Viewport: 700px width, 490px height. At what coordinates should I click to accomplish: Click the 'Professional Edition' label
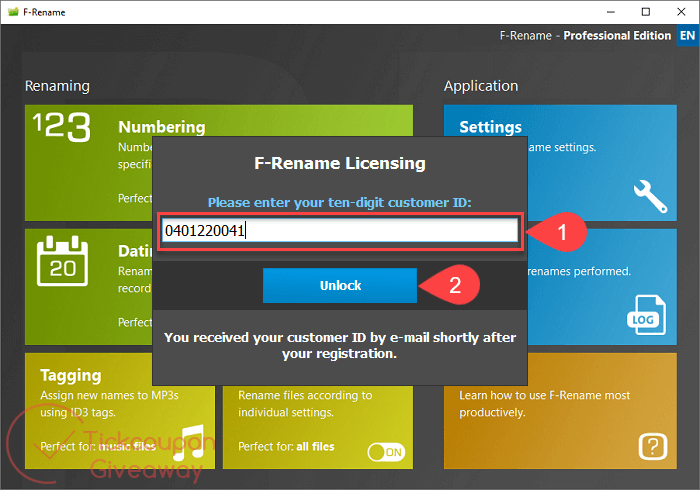(617, 36)
